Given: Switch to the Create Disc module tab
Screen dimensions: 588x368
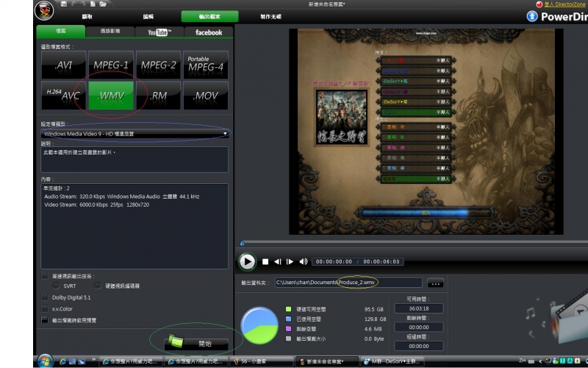Looking at the screenshot, I should tap(270, 16).
